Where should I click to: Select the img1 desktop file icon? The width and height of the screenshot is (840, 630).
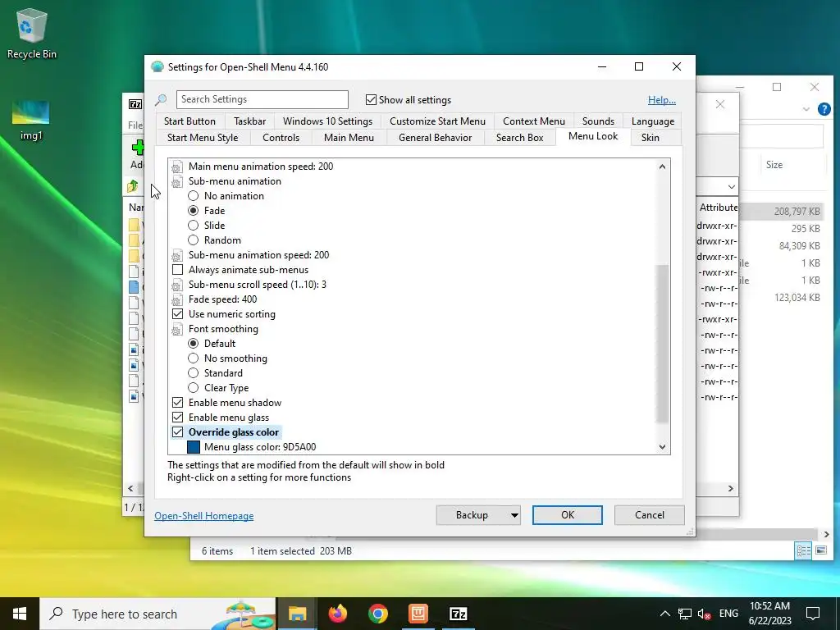click(30, 120)
